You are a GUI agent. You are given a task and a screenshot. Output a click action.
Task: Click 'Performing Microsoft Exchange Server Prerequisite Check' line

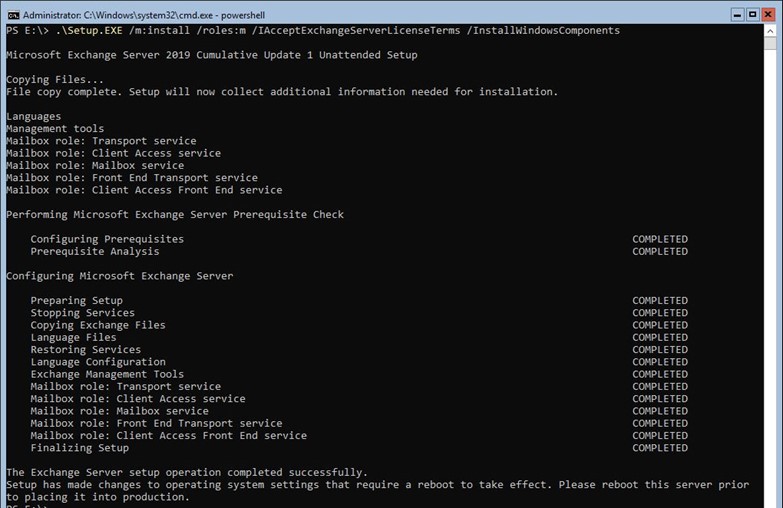(x=175, y=215)
